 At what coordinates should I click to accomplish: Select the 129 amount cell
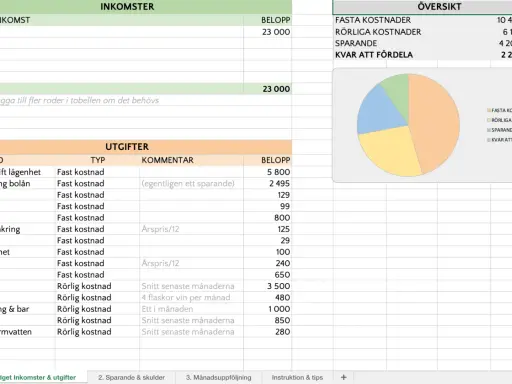click(x=268, y=195)
